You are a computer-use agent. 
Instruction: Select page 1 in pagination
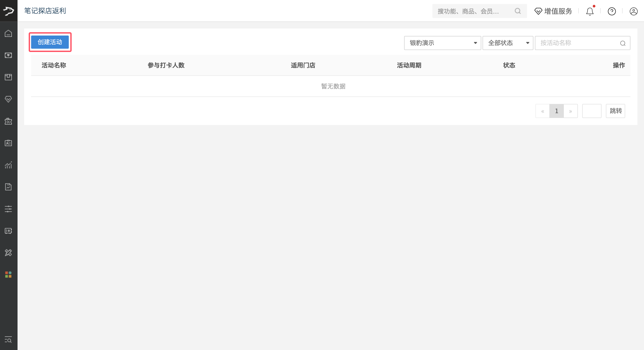pos(557,111)
